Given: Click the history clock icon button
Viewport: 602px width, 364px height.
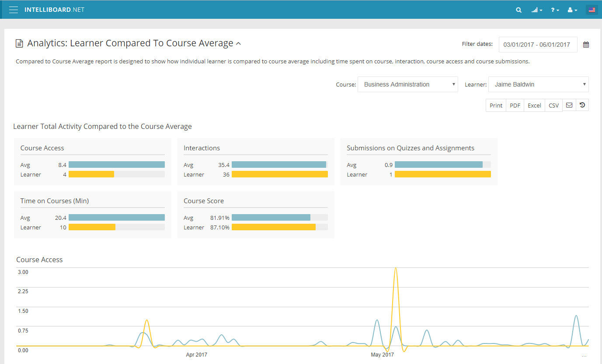Looking at the screenshot, I should tap(582, 105).
